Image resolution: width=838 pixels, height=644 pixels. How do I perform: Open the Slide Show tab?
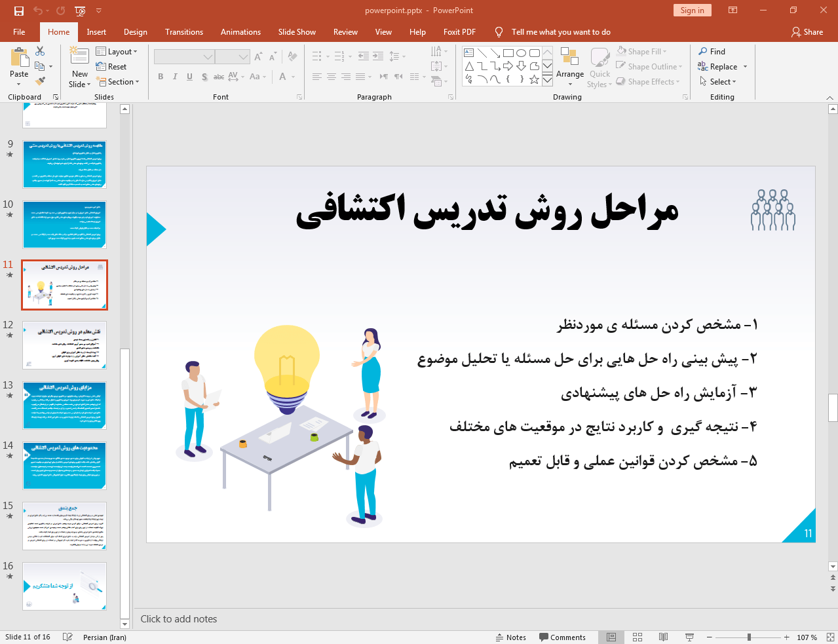pyautogui.click(x=297, y=31)
